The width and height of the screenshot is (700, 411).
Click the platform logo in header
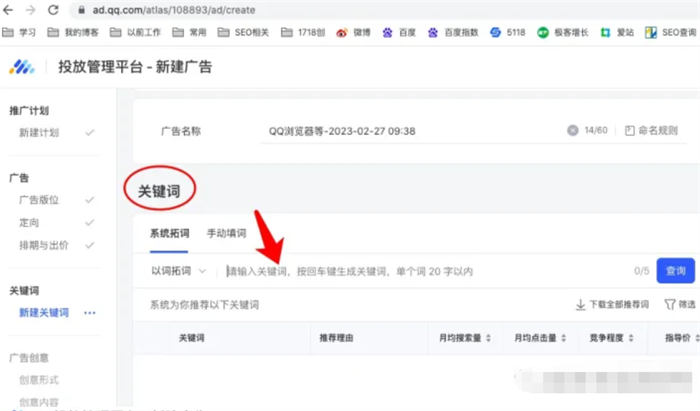tap(21, 68)
